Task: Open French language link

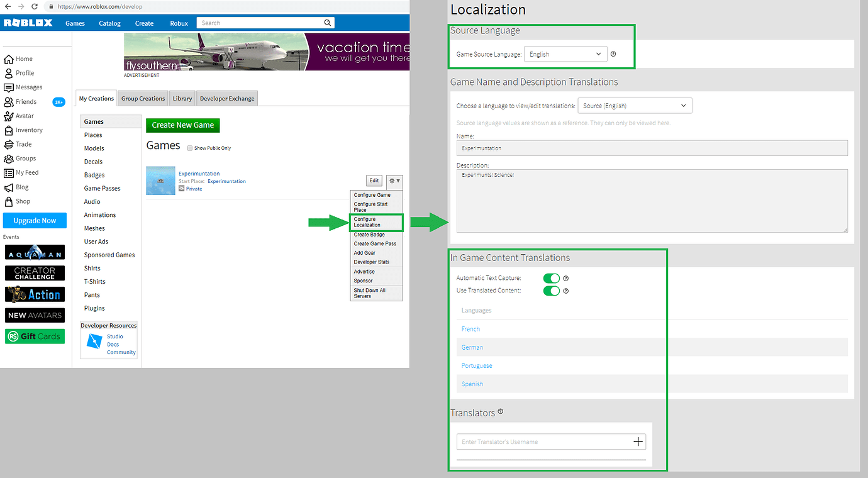Action: (x=470, y=329)
